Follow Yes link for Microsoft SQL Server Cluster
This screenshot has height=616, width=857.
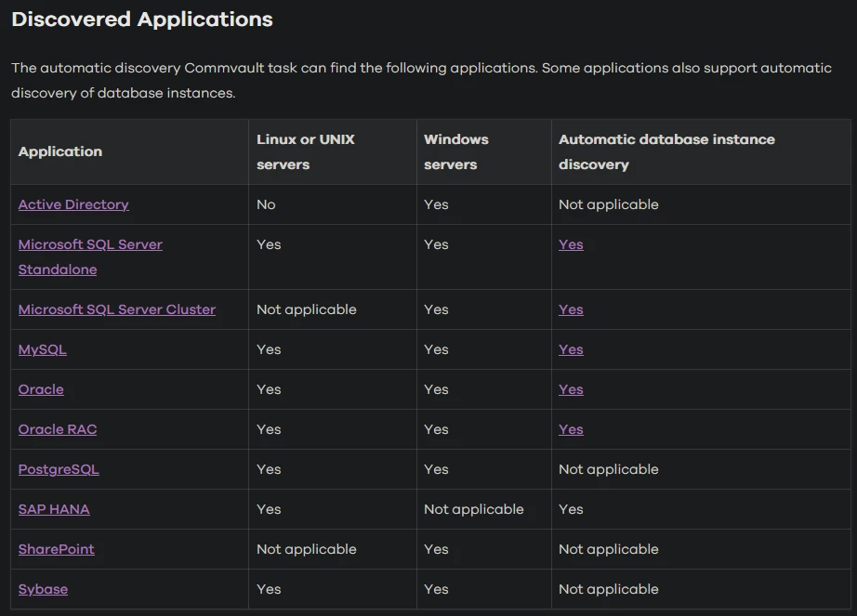click(x=571, y=309)
